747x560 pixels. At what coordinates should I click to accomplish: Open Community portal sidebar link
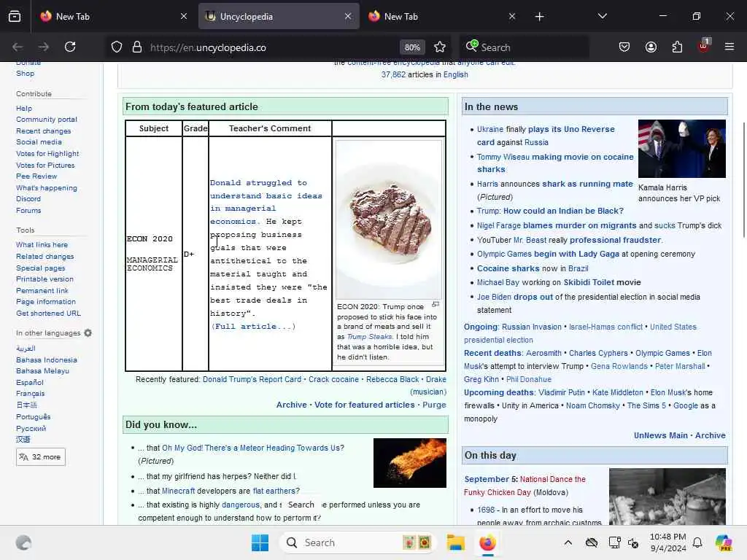[x=46, y=120]
